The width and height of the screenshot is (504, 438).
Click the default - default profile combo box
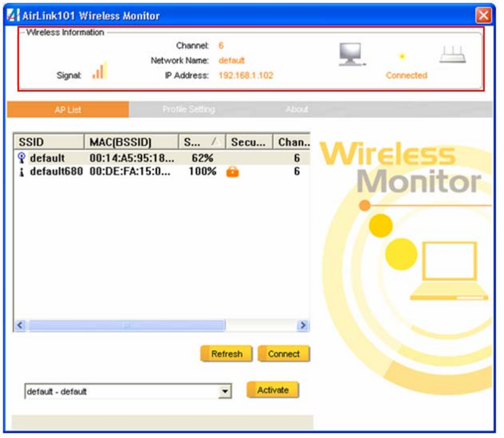coord(128,391)
